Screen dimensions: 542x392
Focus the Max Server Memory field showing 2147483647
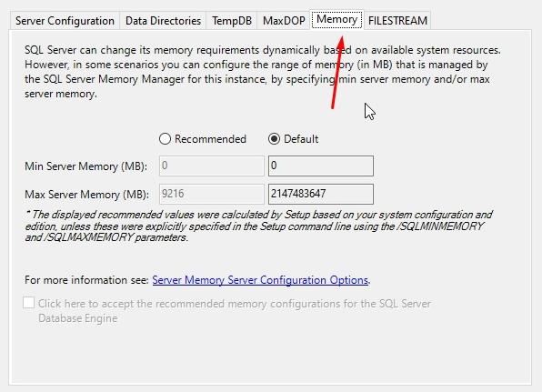[321, 194]
